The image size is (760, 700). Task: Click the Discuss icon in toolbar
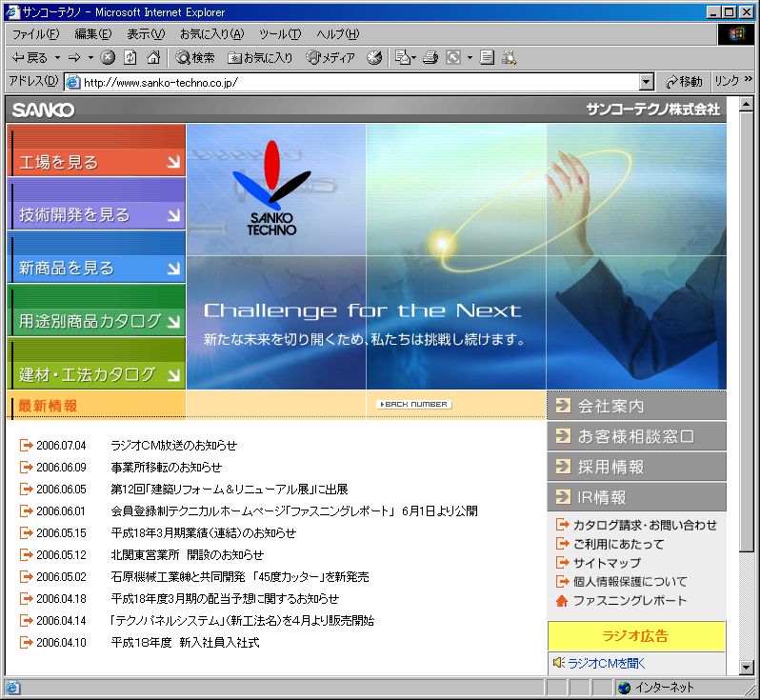[487, 58]
